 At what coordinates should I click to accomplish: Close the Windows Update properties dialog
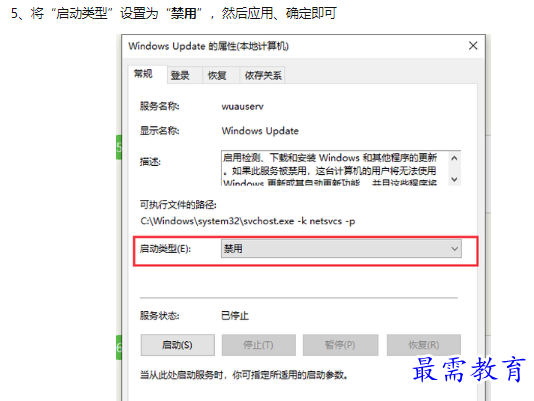(x=473, y=46)
